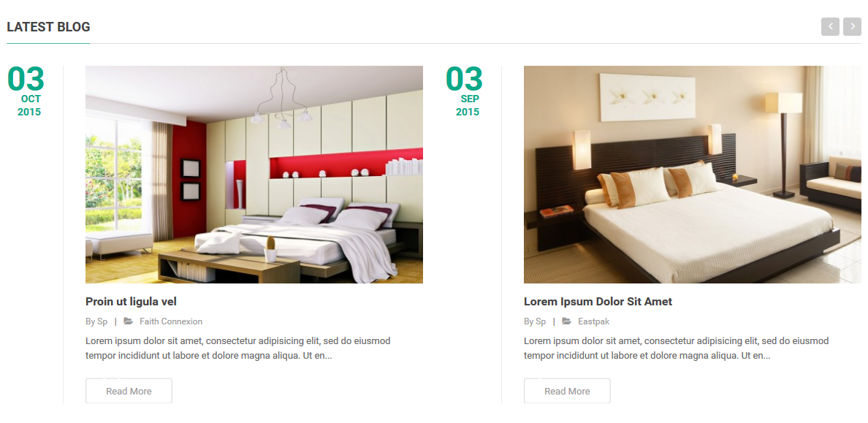The width and height of the screenshot is (868, 423).
Task: Open the Eastpak category link
Action: pyautogui.click(x=593, y=321)
